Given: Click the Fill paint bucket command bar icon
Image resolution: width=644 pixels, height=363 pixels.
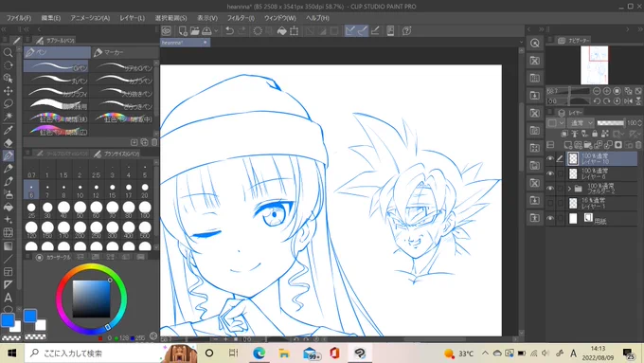Looking at the screenshot, I should (x=282, y=31).
